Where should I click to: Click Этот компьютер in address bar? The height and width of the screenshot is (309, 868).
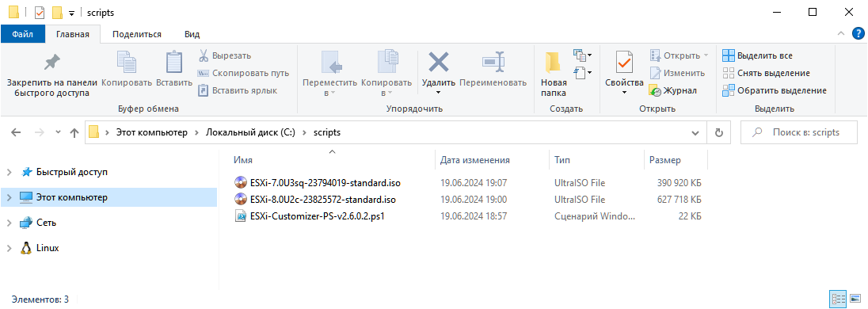click(151, 132)
